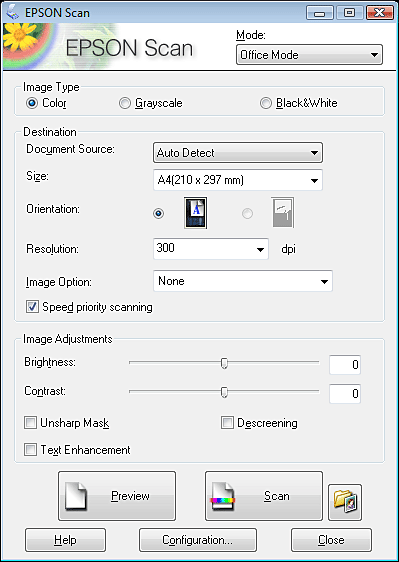Click the Contrast value input field
The height and width of the screenshot is (562, 399).
345,394
